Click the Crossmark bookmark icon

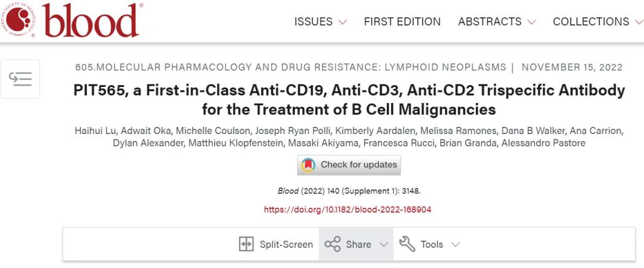click(308, 165)
